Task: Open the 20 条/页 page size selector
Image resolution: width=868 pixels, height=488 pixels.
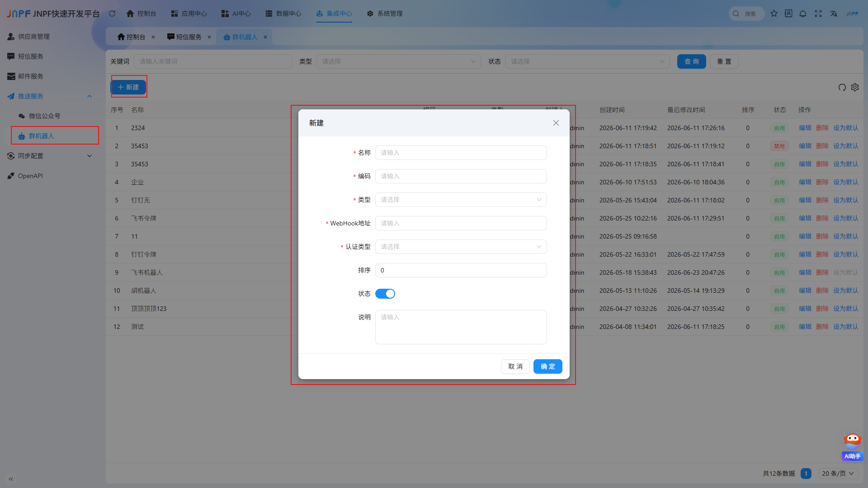Action: [x=838, y=474]
